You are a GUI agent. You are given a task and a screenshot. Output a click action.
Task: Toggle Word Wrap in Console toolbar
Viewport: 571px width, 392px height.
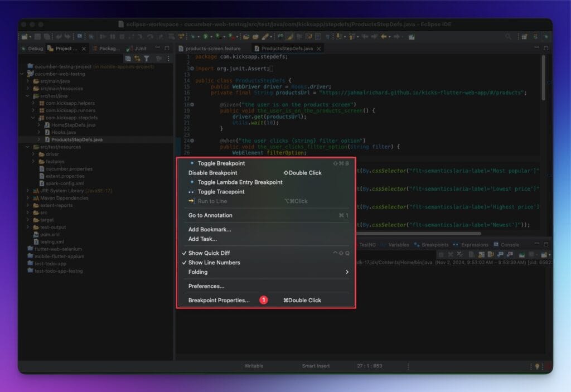(491, 254)
